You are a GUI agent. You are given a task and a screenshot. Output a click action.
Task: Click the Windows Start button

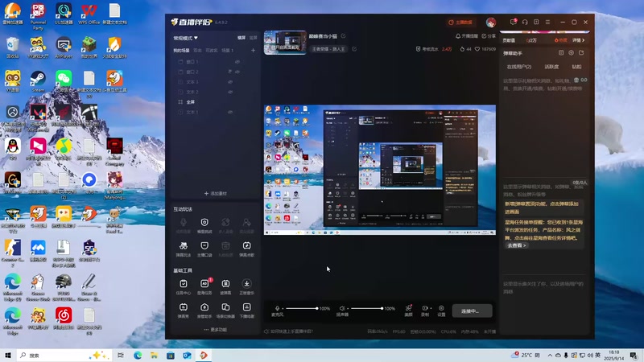point(8,355)
